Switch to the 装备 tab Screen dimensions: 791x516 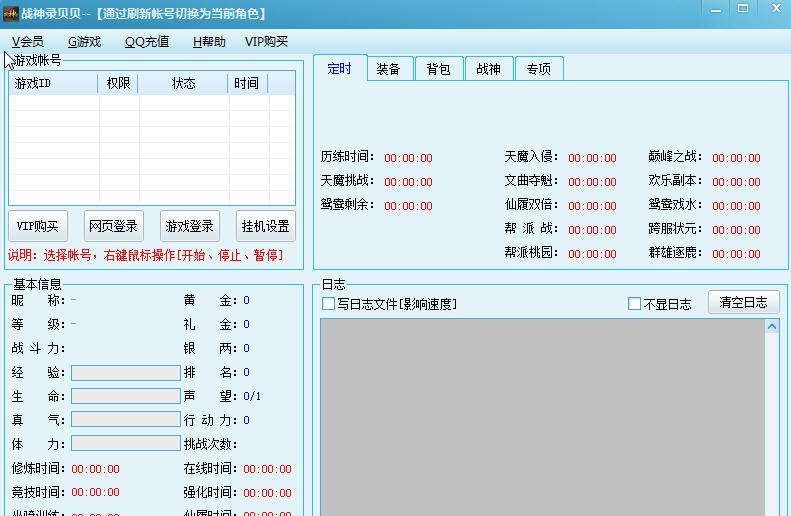[x=389, y=69]
